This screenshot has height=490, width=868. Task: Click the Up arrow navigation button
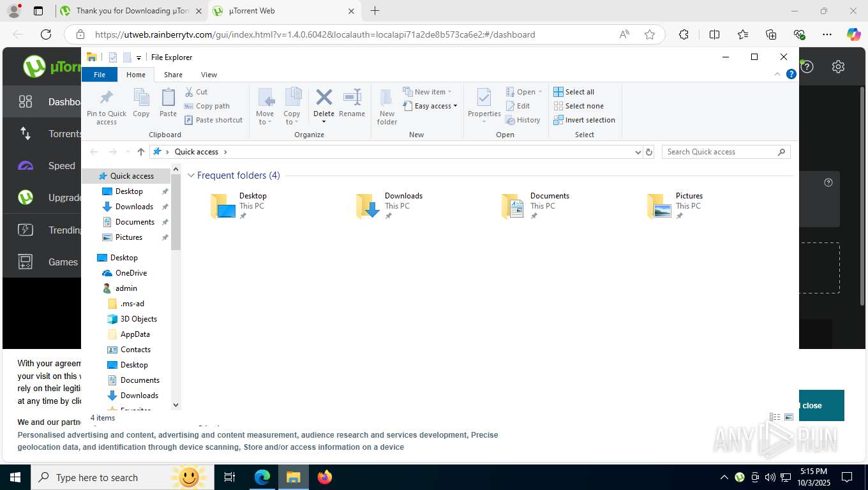pyautogui.click(x=141, y=152)
